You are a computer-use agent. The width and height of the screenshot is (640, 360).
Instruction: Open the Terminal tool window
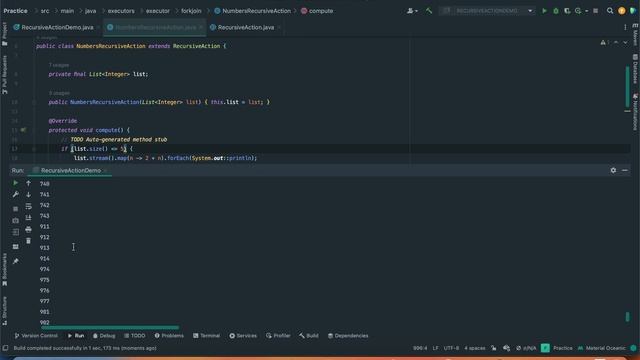click(x=207, y=336)
